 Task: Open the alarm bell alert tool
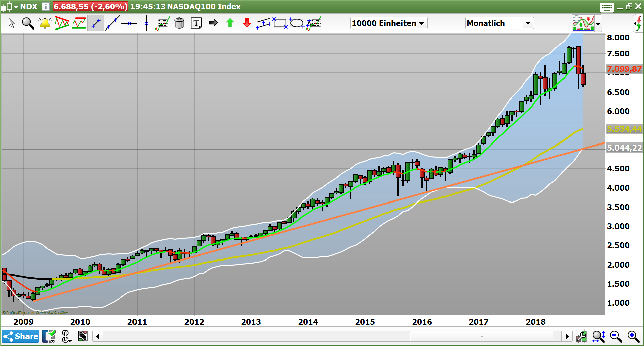coord(45,23)
